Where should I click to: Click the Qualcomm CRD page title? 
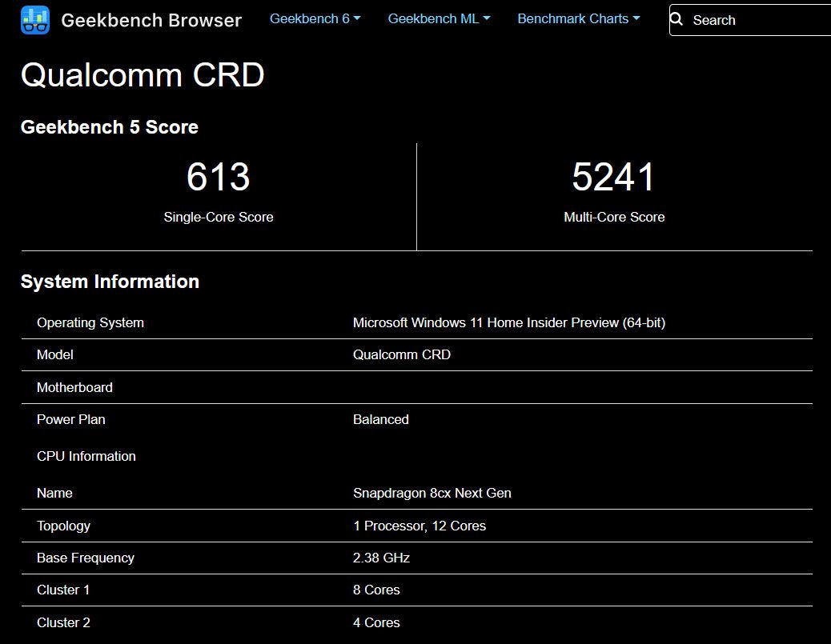coord(143,75)
